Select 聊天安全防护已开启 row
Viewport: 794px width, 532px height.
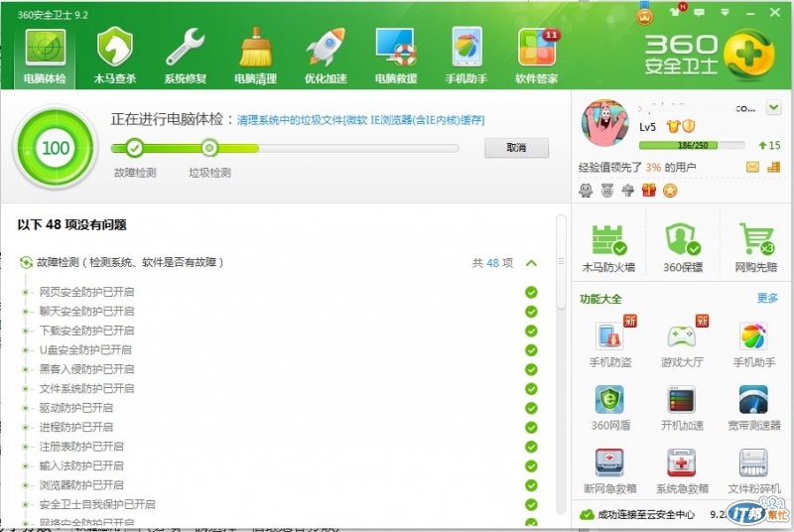pyautogui.click(x=280, y=312)
